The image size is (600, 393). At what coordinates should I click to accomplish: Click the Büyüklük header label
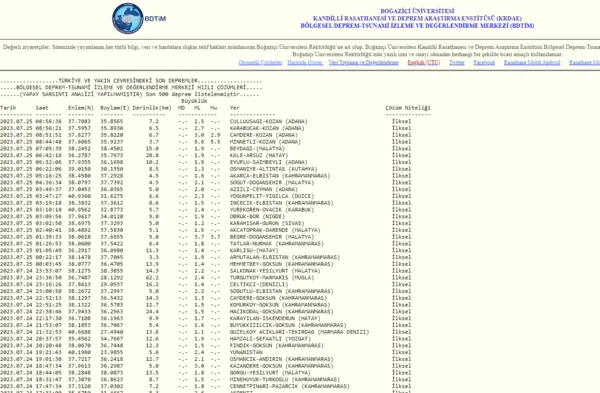click(194, 101)
